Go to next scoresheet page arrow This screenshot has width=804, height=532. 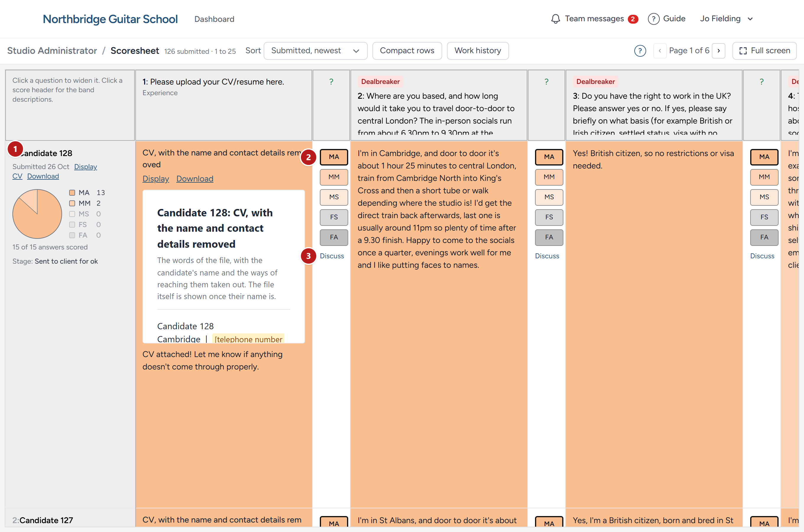click(719, 51)
